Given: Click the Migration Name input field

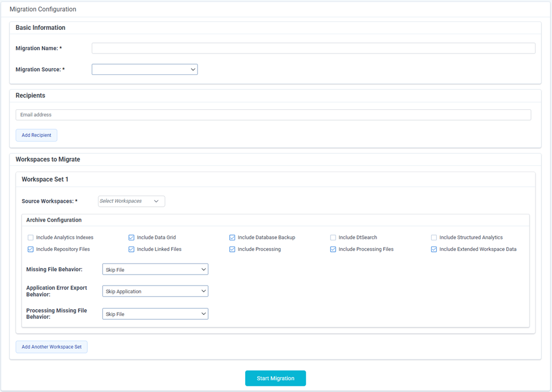Looking at the screenshot, I should coord(313,48).
